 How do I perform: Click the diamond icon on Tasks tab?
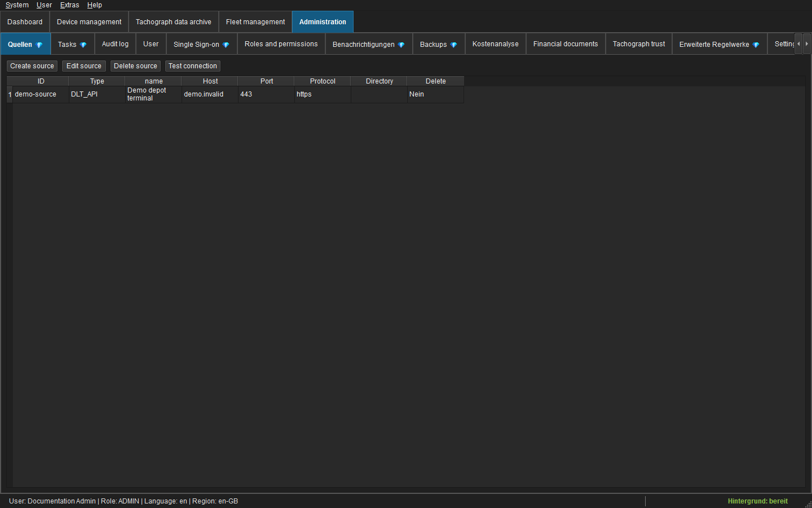[x=83, y=45]
